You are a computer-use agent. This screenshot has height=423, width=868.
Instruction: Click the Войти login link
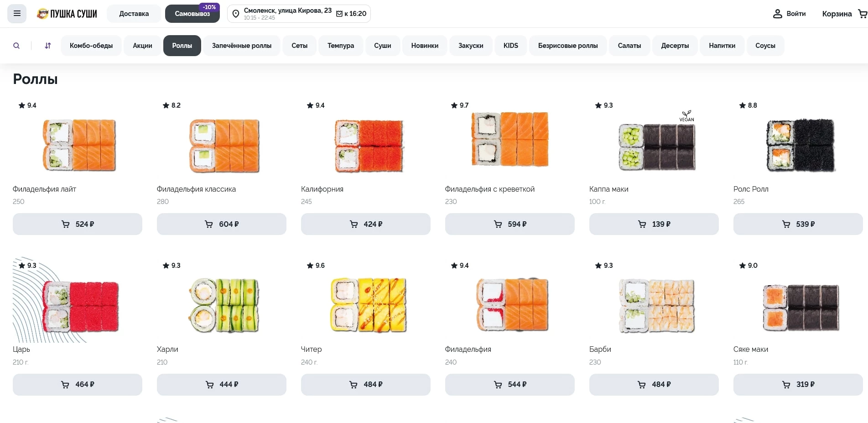[795, 14]
